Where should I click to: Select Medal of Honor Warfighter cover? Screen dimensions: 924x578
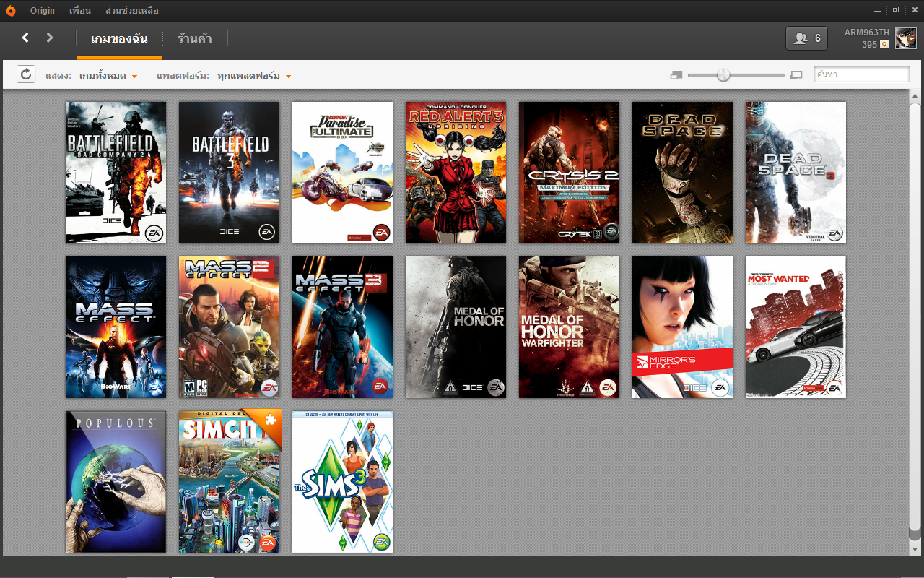570,327
